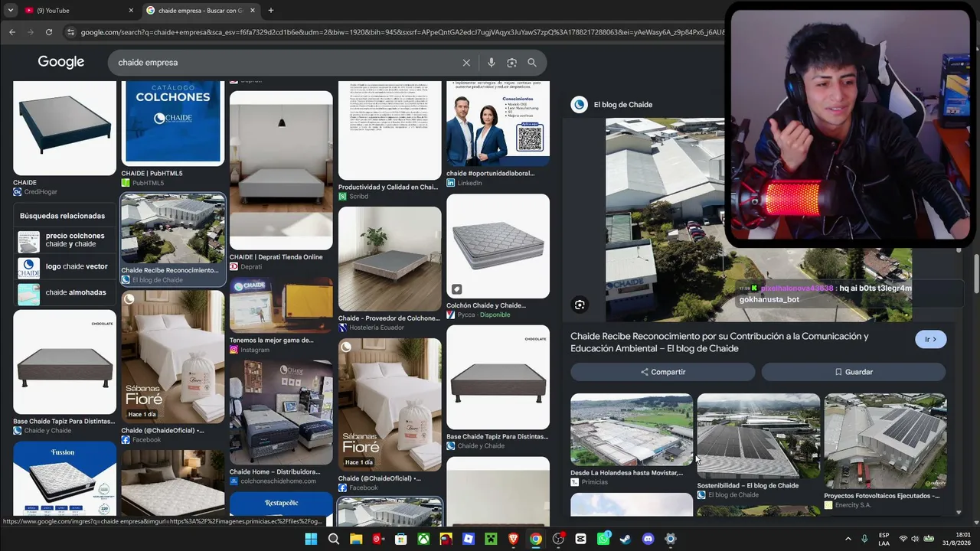The width and height of the screenshot is (980, 551).
Task: Select related search precio colchones chaide y chaide
Action: (x=65, y=240)
